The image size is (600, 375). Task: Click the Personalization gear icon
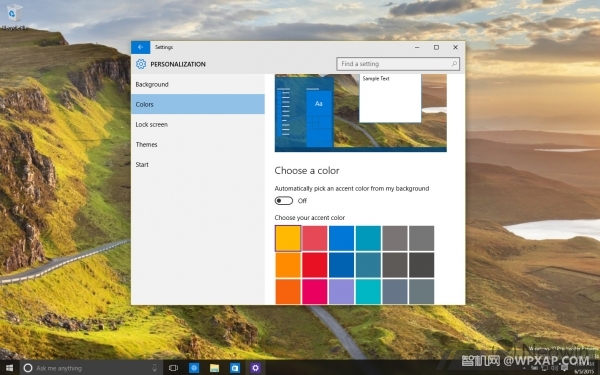141,64
